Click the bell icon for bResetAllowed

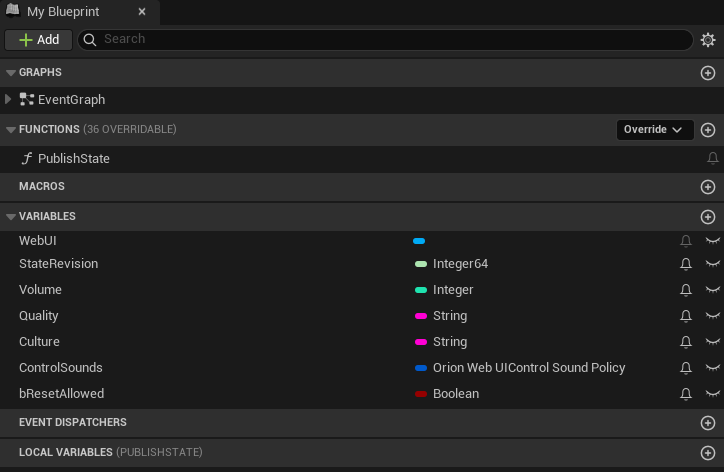coord(686,394)
